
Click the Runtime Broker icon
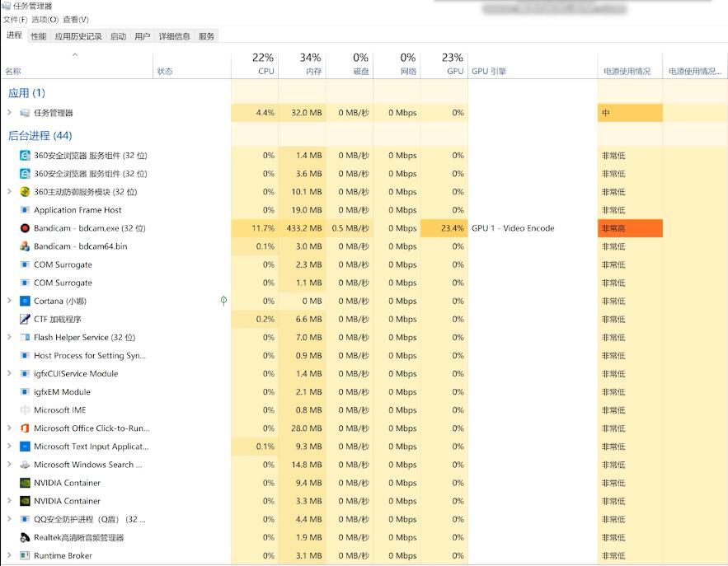pyautogui.click(x=25, y=555)
